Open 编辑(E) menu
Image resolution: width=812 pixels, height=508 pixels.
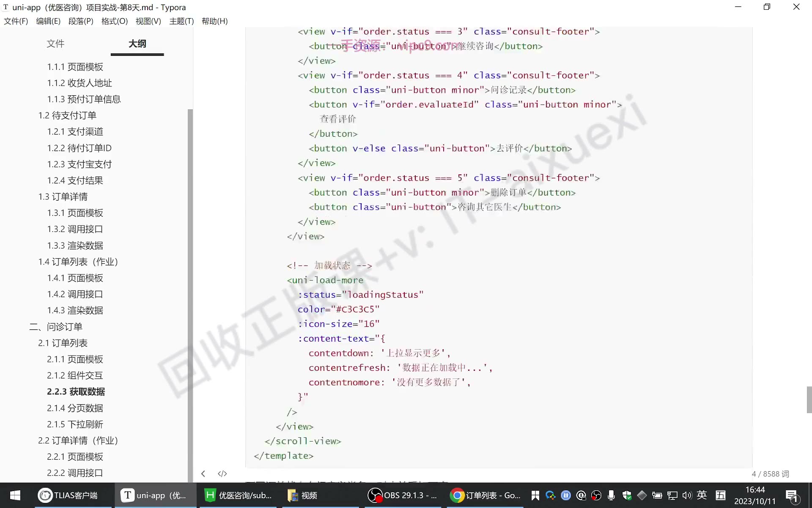48,21
